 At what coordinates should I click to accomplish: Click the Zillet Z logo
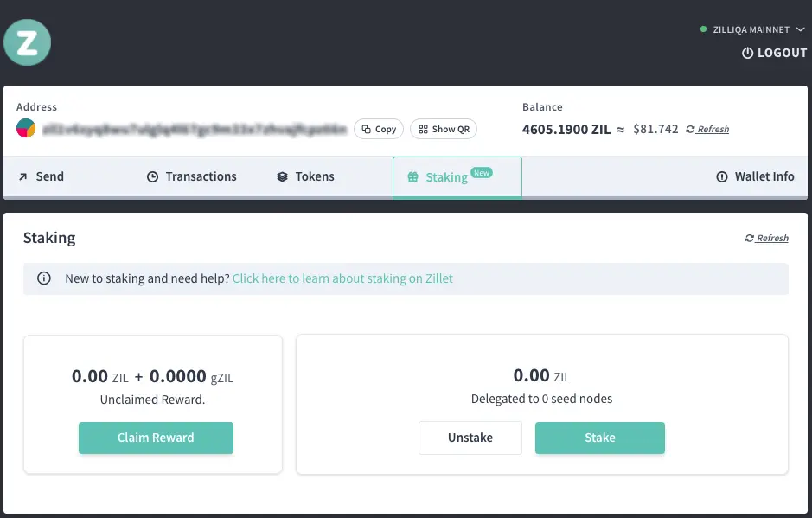(x=28, y=42)
